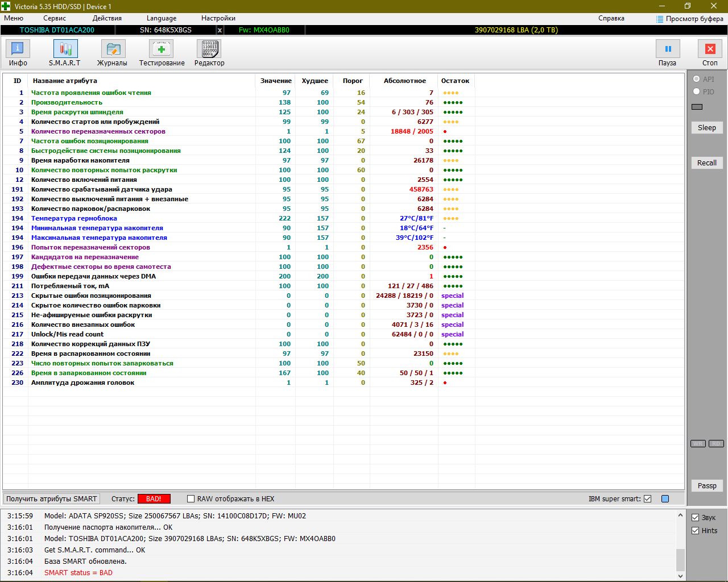Image resolution: width=728 pixels, height=582 pixels.
Task: Click the 3907029168 LBA (2,0 TB) capacity
Action: coord(516,30)
